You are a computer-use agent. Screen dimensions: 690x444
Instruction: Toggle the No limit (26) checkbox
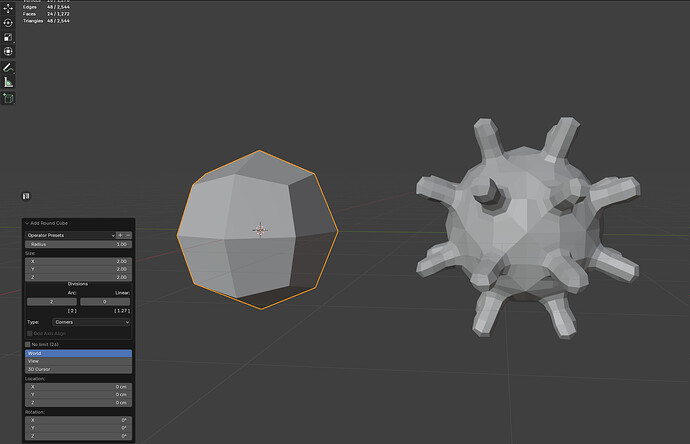click(28, 345)
